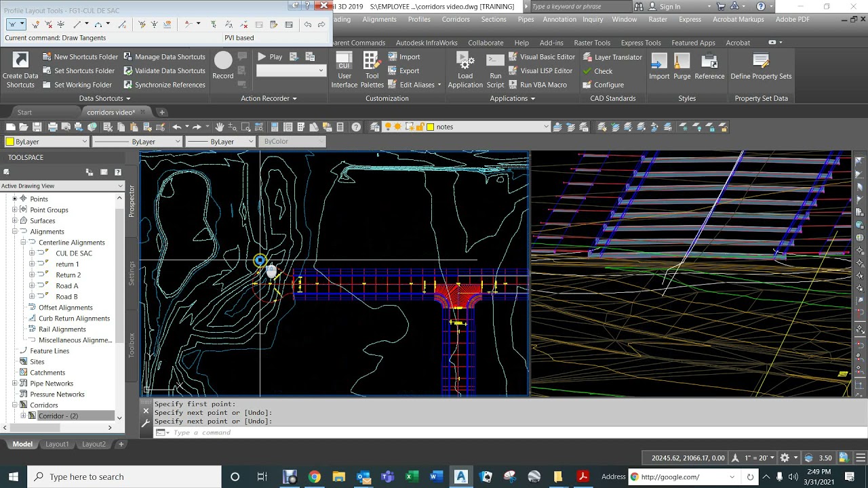The height and width of the screenshot is (488, 868).
Task: Click Visual LISP Editor button
Action: point(540,70)
